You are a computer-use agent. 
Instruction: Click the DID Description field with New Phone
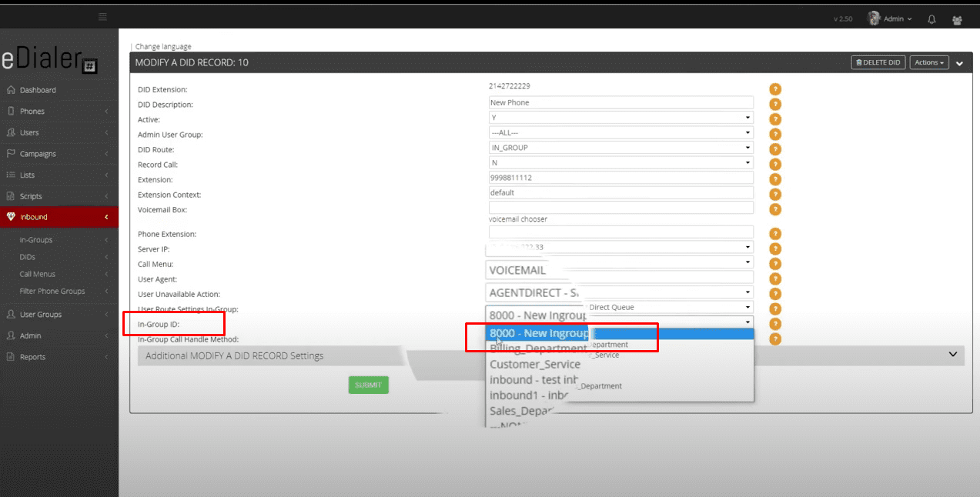(x=621, y=102)
